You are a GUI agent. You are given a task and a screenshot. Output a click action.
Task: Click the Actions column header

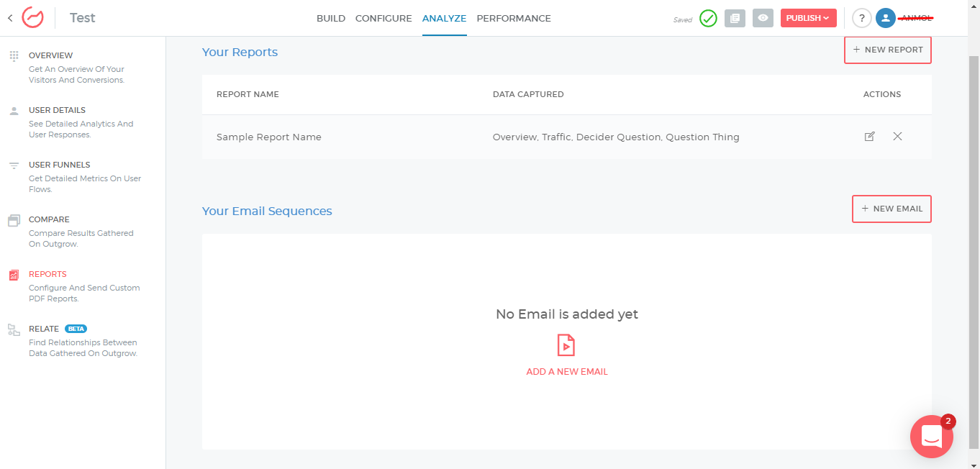point(882,94)
